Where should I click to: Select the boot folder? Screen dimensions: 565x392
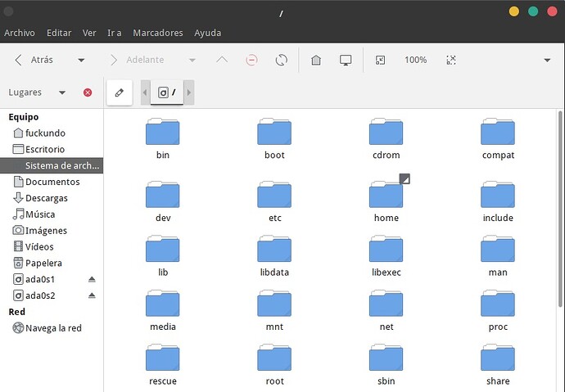point(274,138)
